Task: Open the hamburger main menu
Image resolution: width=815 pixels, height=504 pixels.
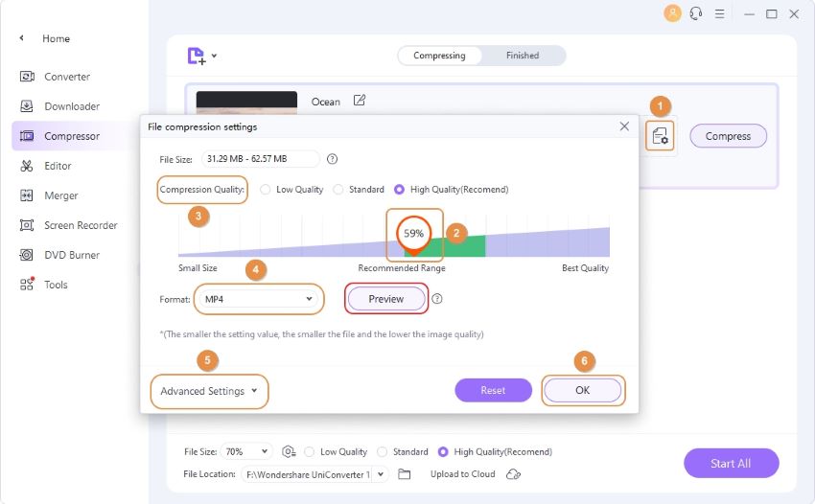Action: pos(719,14)
